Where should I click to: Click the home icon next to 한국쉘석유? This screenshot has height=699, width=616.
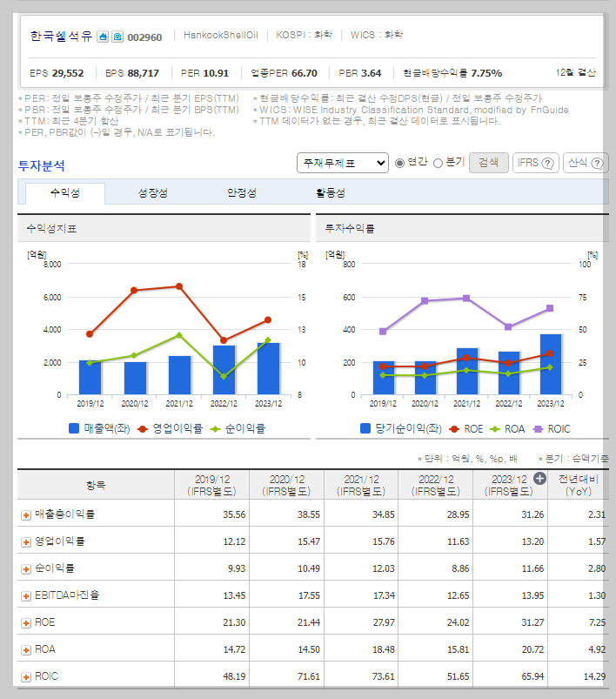tap(103, 37)
